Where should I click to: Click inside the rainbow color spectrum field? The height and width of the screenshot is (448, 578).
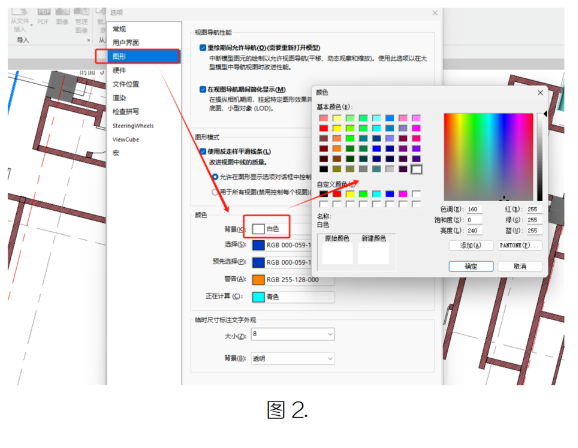[x=488, y=157]
